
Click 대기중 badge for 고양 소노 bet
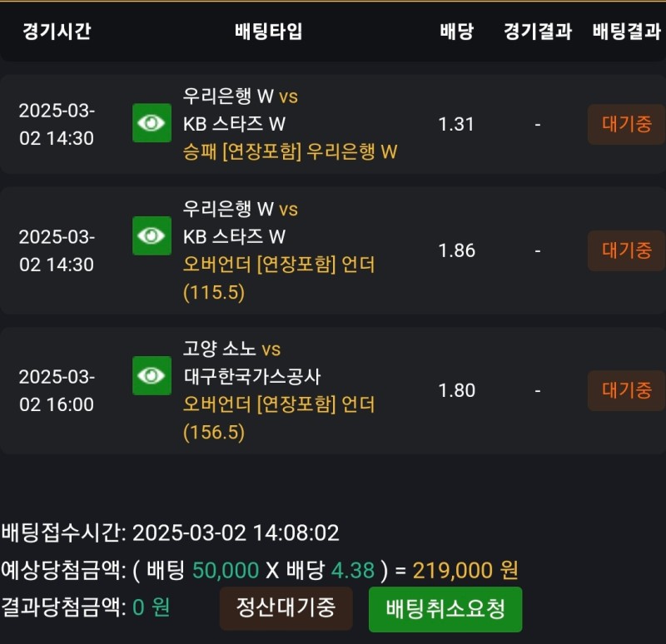pos(626,390)
